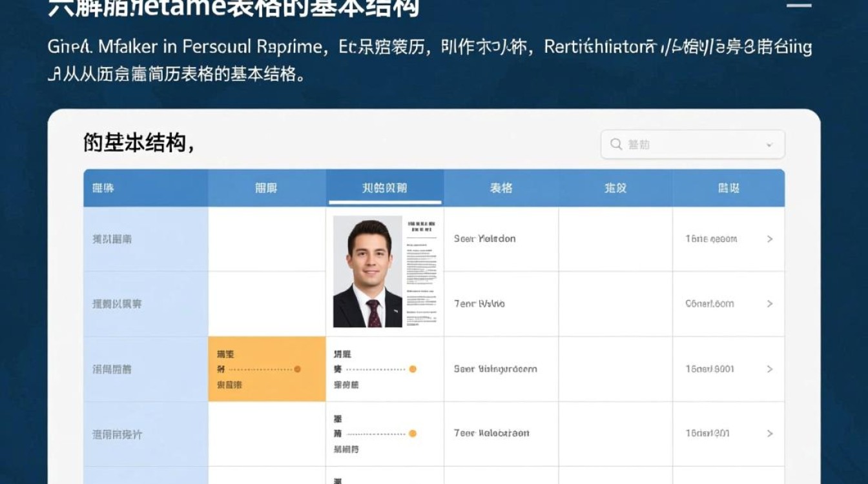868x484 pixels.
Task: Click the slider dot inside the orange cell
Action: tap(297, 369)
